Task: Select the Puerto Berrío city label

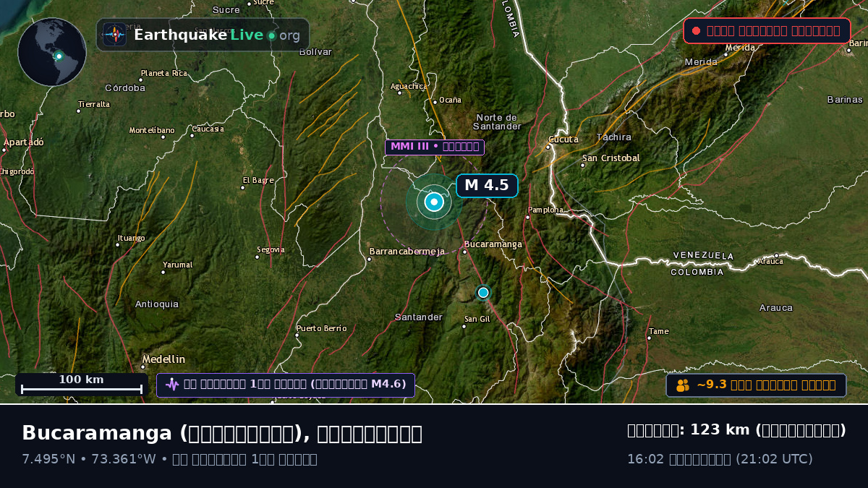Action: 322,328
